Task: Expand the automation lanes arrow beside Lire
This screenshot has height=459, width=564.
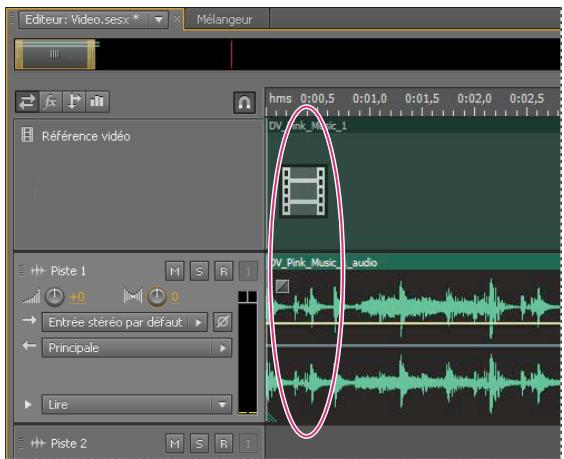Action: click(28, 405)
